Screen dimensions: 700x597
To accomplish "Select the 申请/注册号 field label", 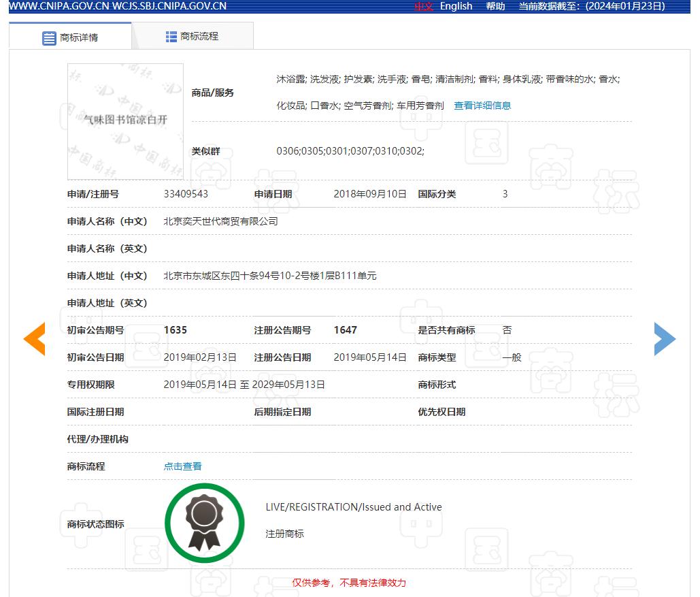I will (93, 194).
